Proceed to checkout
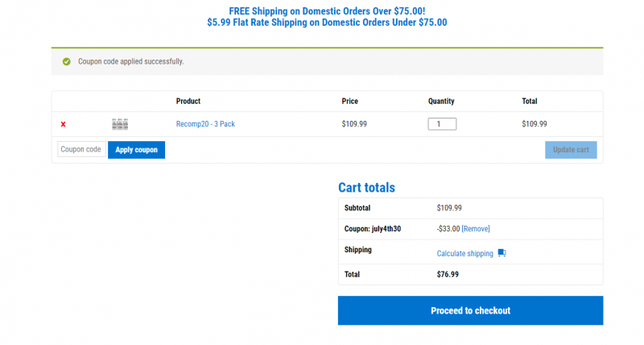Image resolution: width=644 pixels, height=345 pixels. point(471,310)
